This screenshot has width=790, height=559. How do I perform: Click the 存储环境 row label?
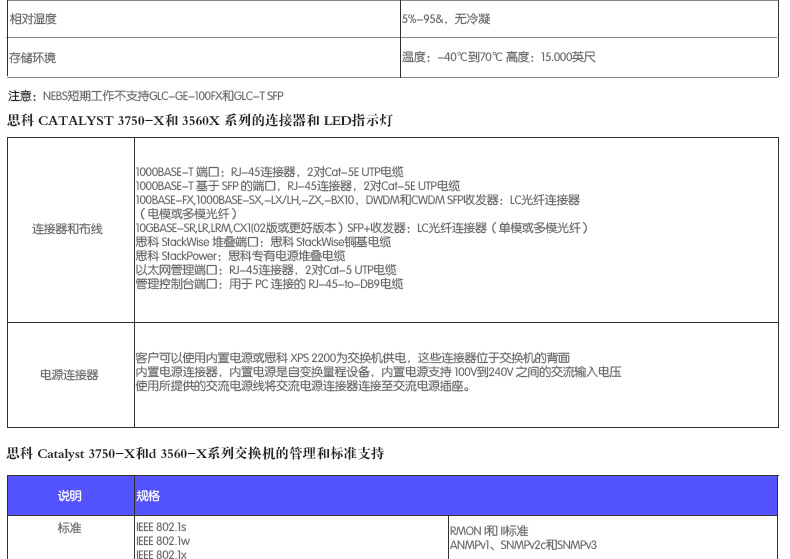click(x=32, y=57)
